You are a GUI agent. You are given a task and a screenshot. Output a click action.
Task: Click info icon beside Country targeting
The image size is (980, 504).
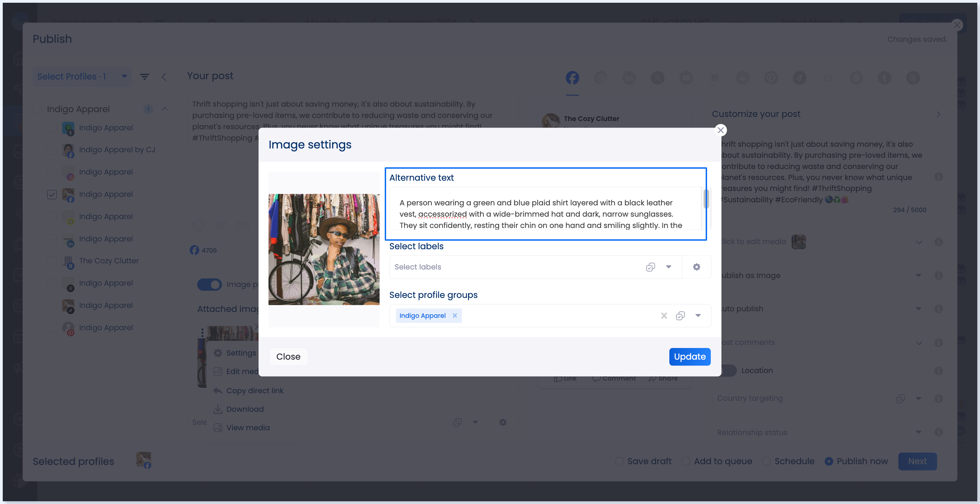pyautogui.click(x=939, y=399)
